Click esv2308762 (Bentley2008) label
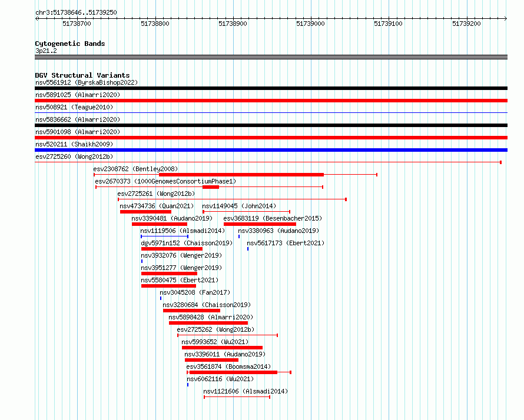The width and height of the screenshot is (524, 420). point(135,169)
